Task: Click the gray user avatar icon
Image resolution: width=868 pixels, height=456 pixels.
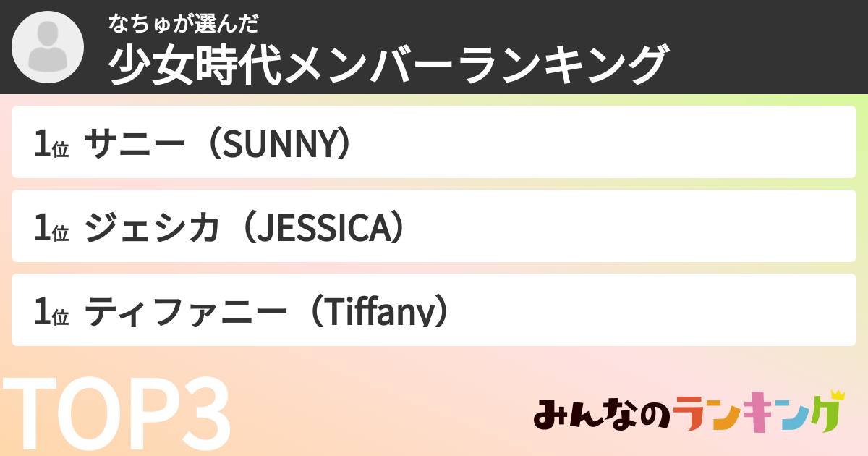Action: (x=48, y=47)
